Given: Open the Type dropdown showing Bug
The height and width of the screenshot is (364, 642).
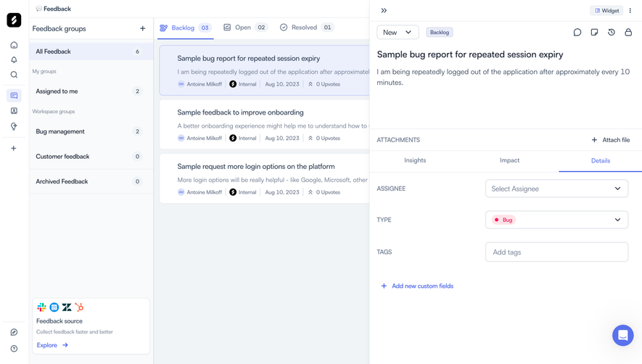Looking at the screenshot, I should click(x=556, y=220).
